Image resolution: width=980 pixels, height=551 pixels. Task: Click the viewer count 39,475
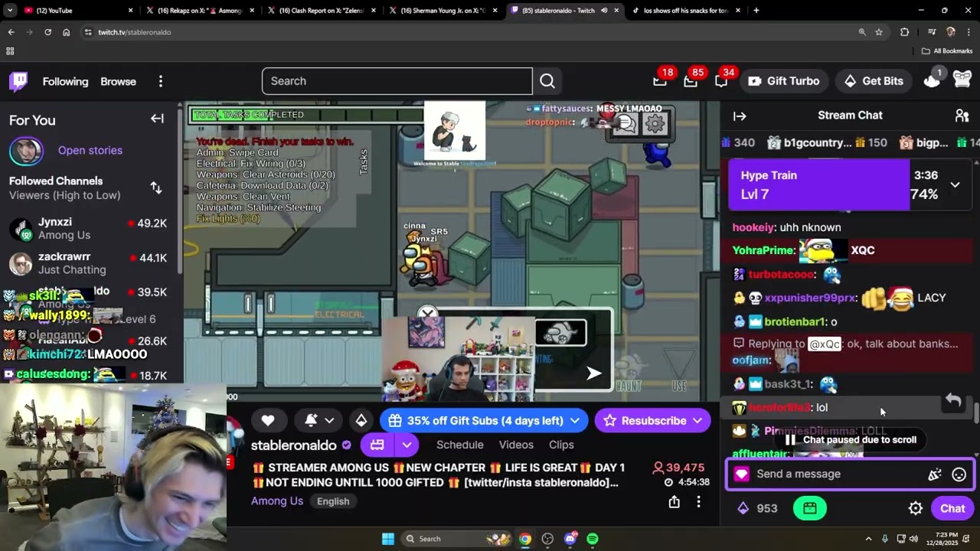click(678, 468)
